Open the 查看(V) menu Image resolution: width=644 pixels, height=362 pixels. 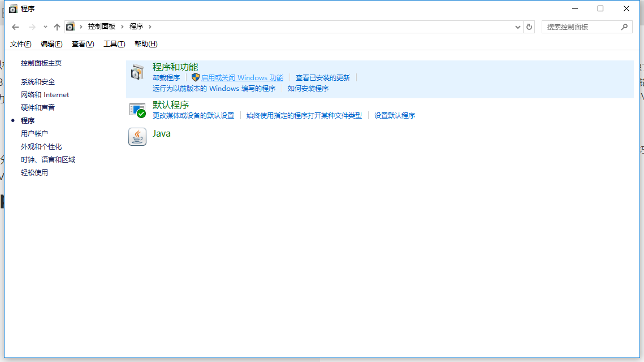coord(83,44)
